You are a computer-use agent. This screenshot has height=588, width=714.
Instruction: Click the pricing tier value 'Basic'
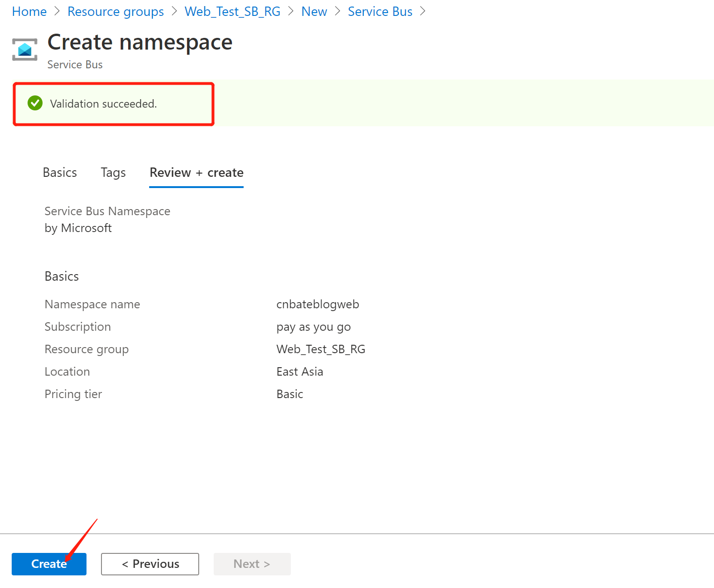[290, 394]
